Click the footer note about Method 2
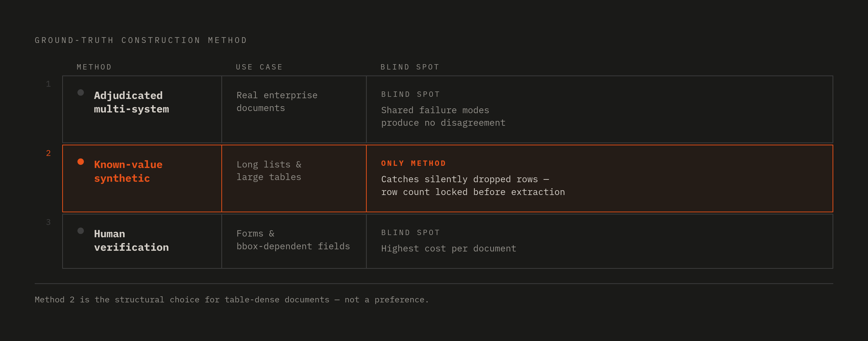This screenshot has height=341, width=868. pyautogui.click(x=232, y=299)
